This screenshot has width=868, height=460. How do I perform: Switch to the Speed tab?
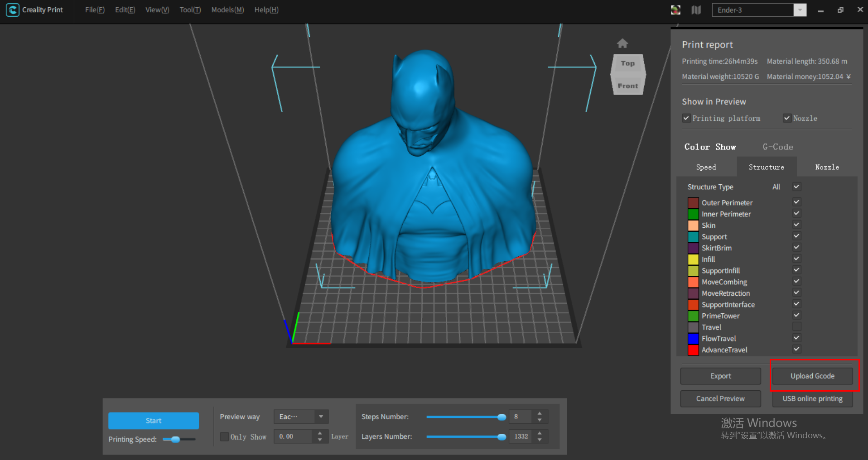tap(706, 167)
